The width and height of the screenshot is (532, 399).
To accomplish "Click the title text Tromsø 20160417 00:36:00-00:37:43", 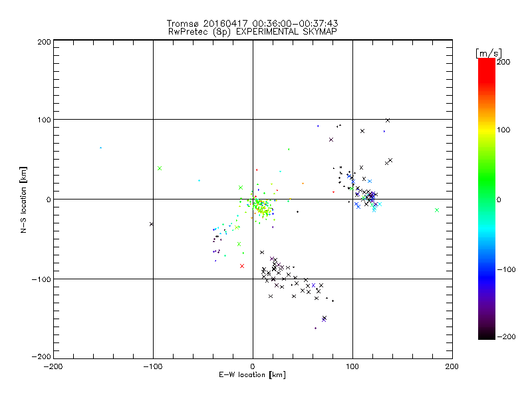I will point(252,23).
